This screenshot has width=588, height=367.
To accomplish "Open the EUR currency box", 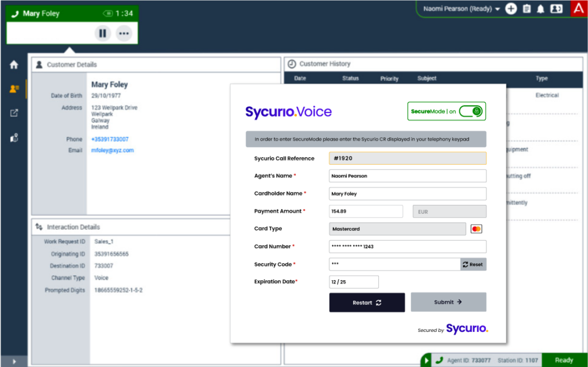I will (450, 212).
